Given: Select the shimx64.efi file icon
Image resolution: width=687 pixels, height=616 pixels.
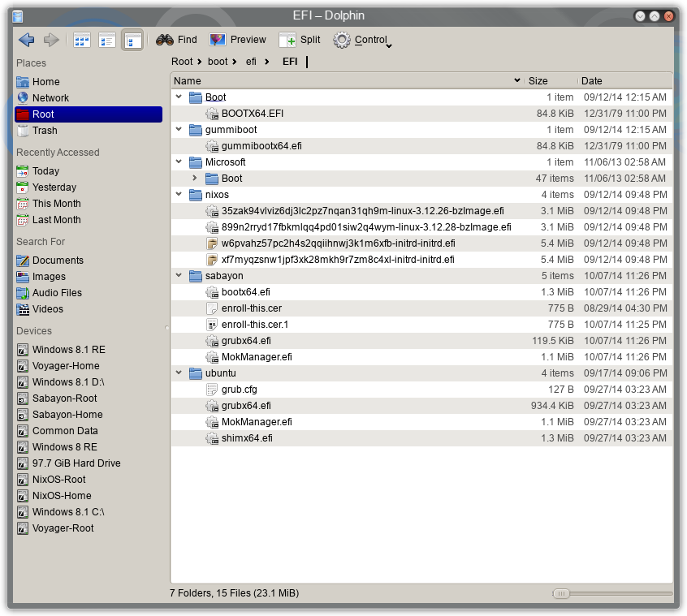Looking at the screenshot, I should [212, 438].
